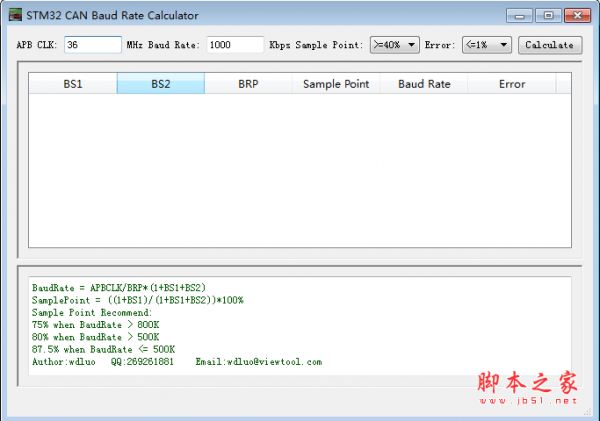Sort by the BS2 column header
This screenshot has width=600, height=421.
coord(161,83)
